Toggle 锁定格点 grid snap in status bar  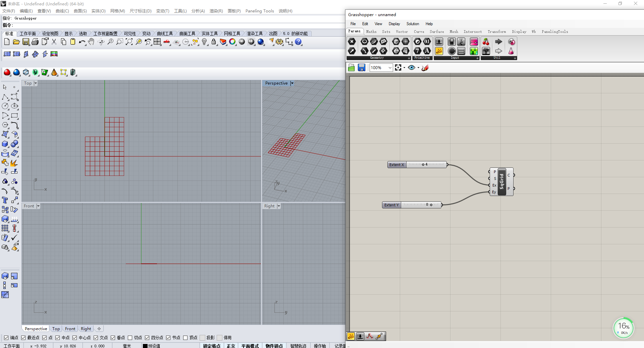(212, 346)
